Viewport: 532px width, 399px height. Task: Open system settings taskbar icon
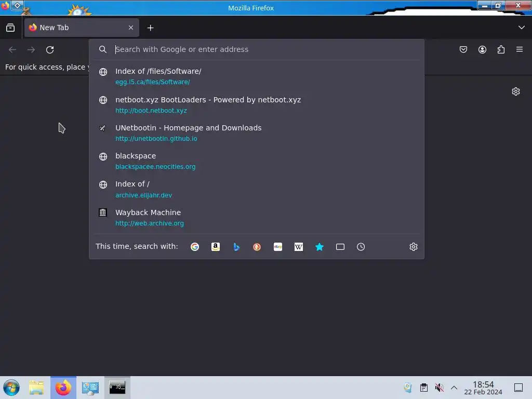(x=90, y=388)
